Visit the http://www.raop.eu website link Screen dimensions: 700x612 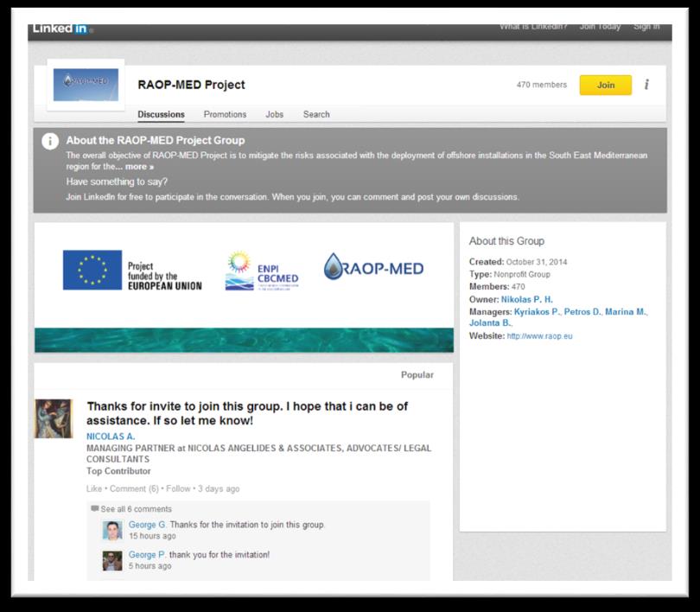coord(539,336)
